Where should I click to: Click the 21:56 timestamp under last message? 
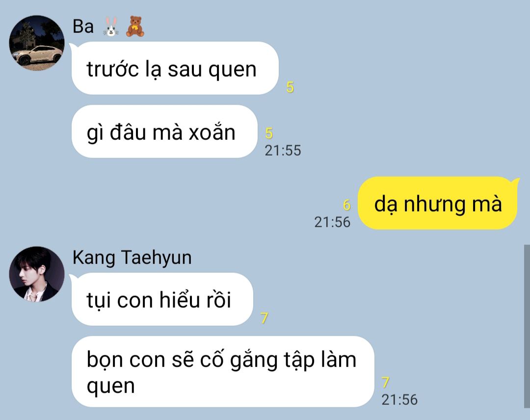[x=399, y=400]
